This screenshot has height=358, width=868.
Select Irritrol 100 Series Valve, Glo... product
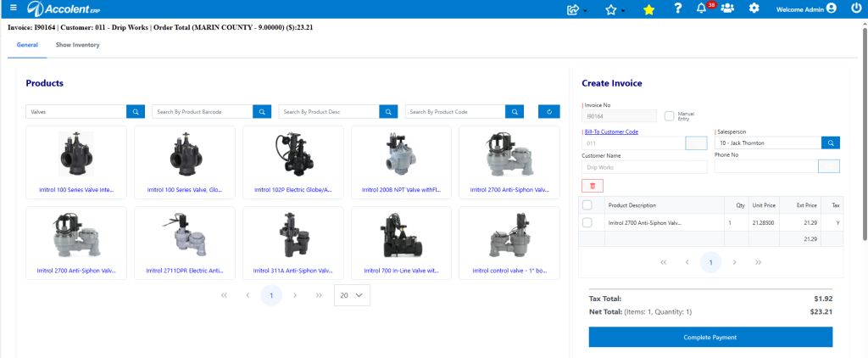coord(185,162)
